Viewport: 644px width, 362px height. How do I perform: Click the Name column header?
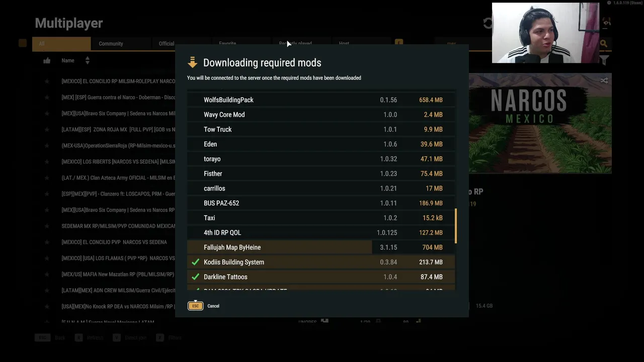click(68, 60)
